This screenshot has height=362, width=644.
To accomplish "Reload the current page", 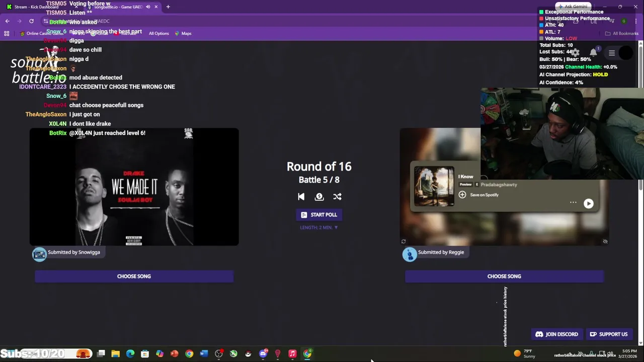I will (x=31, y=21).
